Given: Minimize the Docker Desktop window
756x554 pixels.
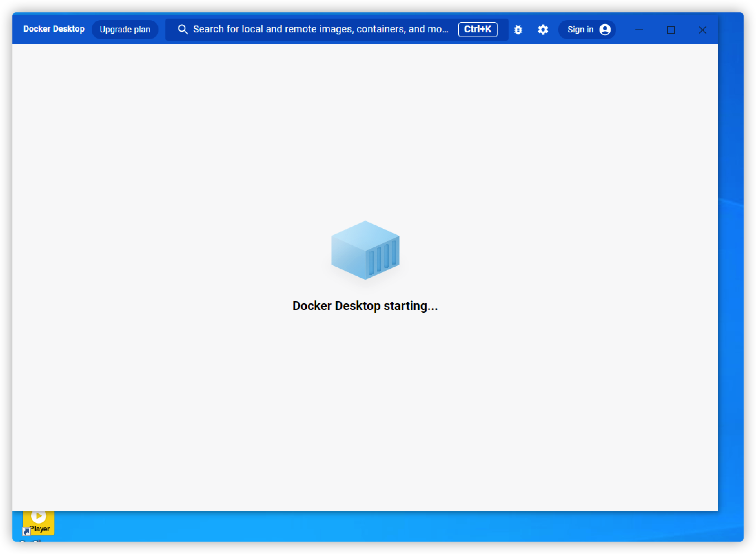Looking at the screenshot, I should pyautogui.click(x=639, y=30).
